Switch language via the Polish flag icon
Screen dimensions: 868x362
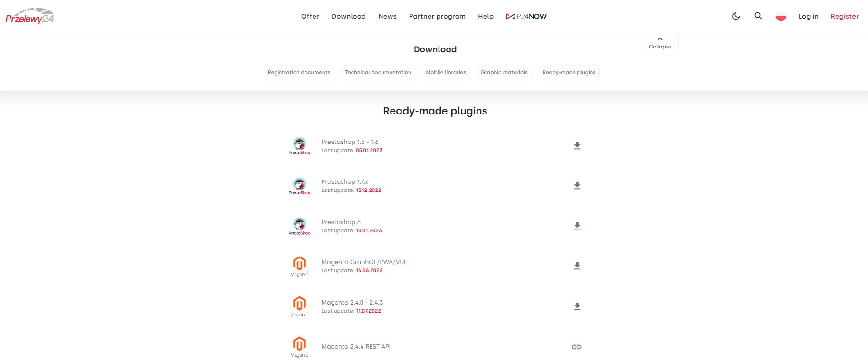[781, 16]
